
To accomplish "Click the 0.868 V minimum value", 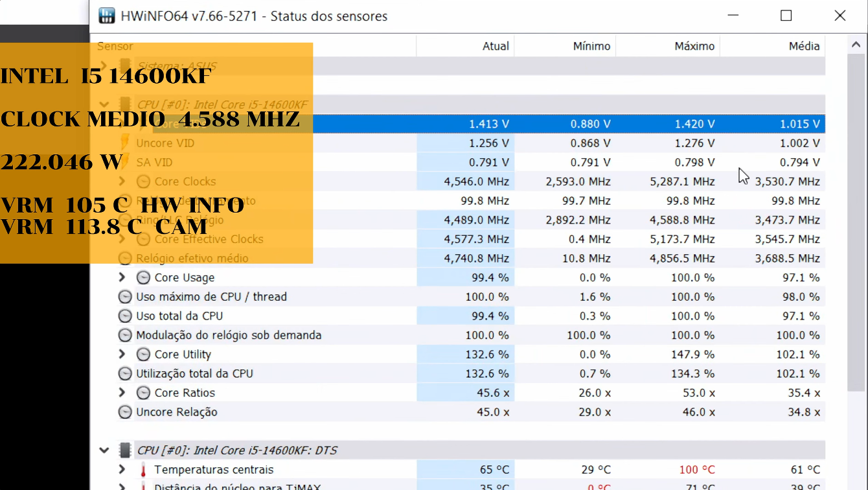I will 591,143.
